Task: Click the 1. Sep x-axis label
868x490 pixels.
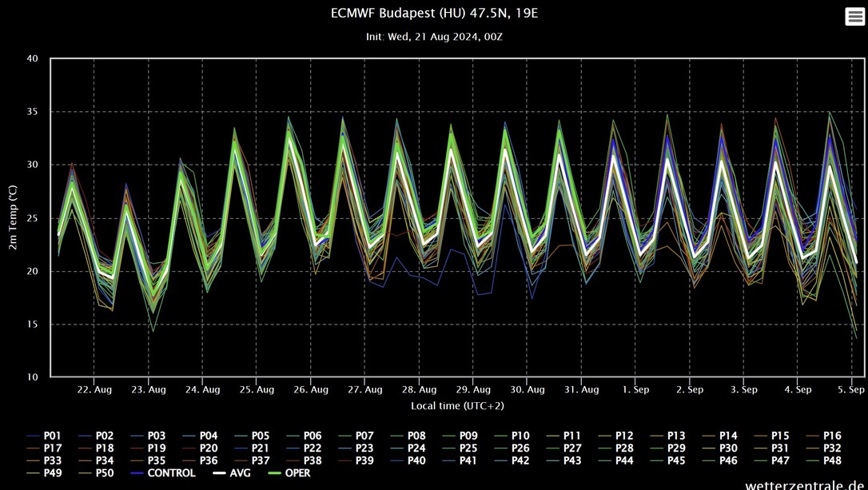Action: pos(636,389)
